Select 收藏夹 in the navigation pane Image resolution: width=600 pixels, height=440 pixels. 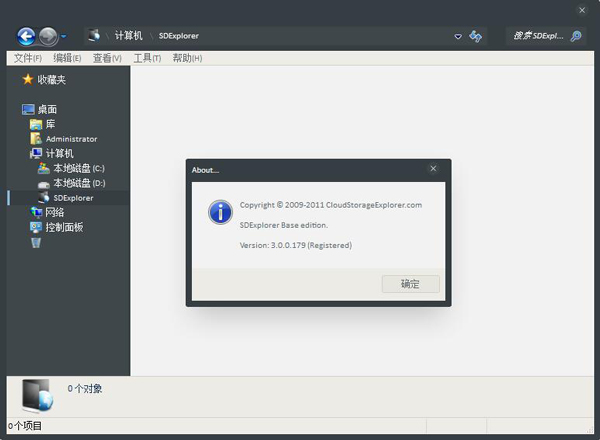point(52,80)
